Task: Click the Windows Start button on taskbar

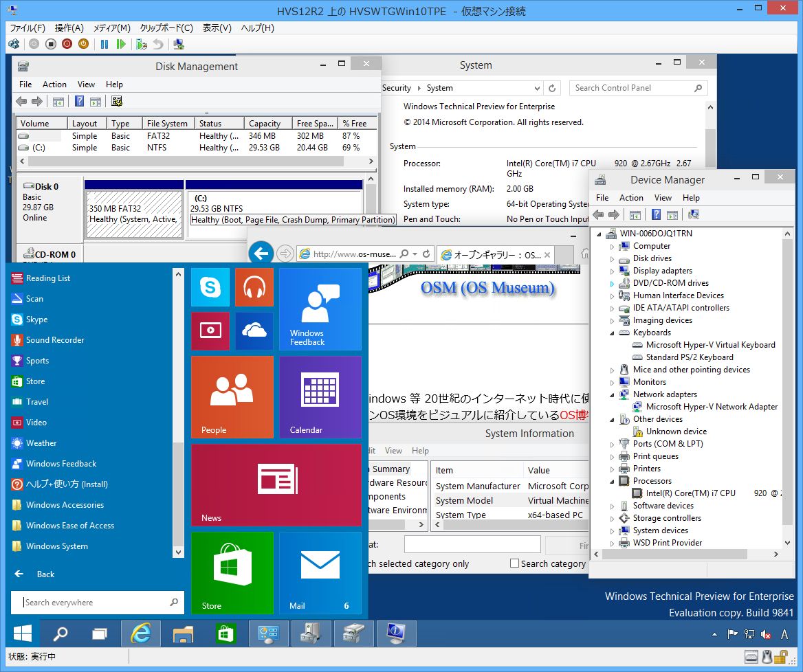Action: [x=23, y=634]
